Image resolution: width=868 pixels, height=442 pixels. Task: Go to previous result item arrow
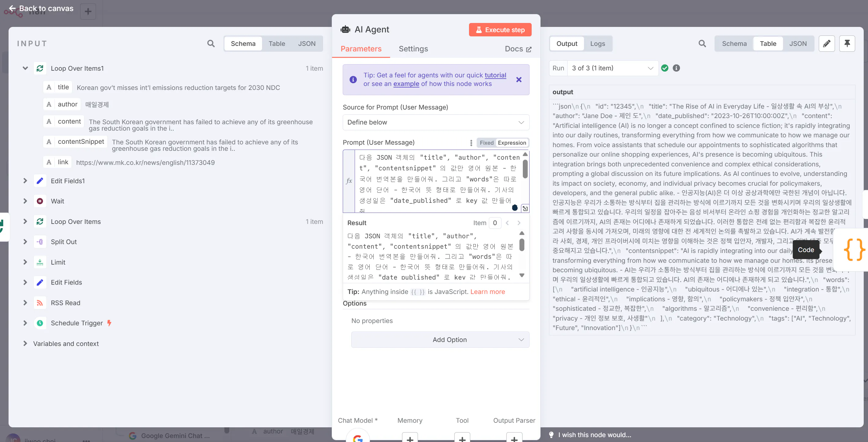507,223
